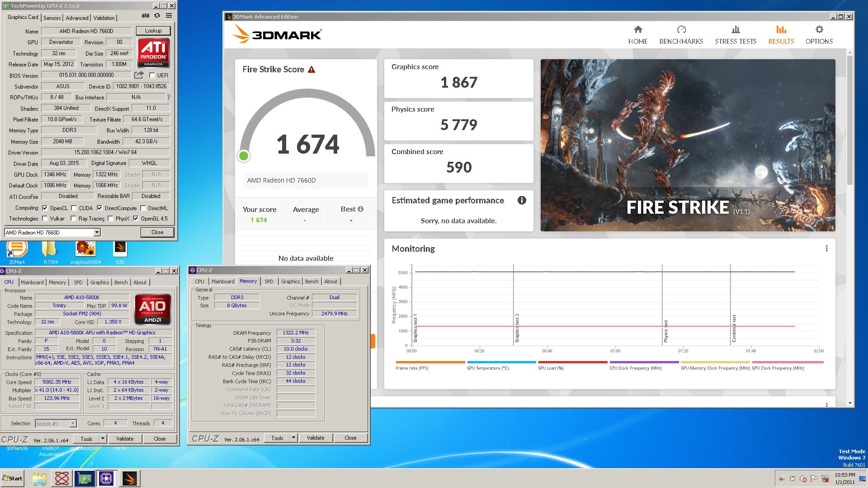Click the GPU-Z screenshot camera icon

(x=145, y=16)
